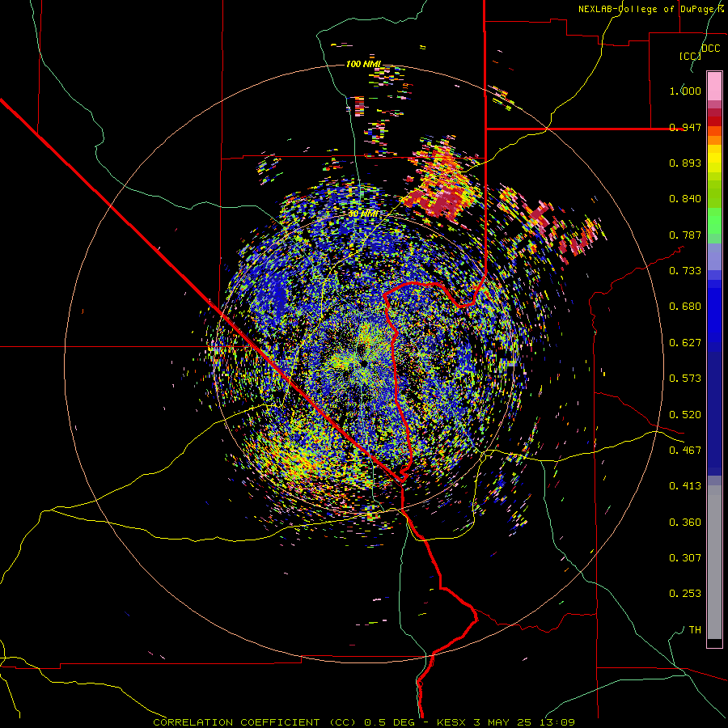Click the "13:09" time in the caption

[557, 722]
